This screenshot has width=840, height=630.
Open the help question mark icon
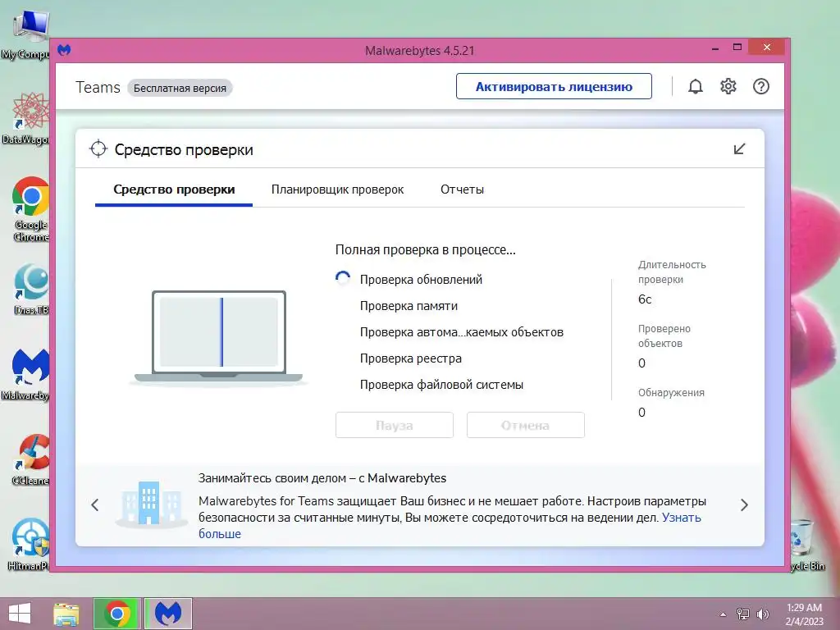point(760,86)
